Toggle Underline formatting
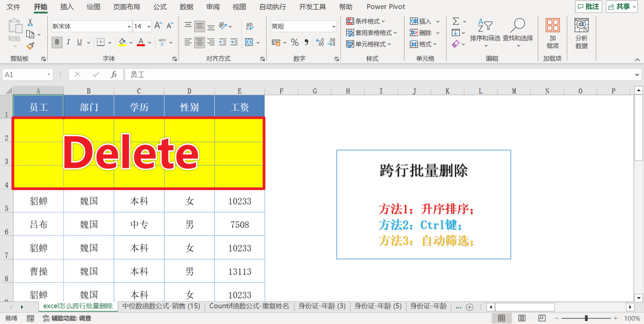The height and width of the screenshot is (324, 644). tap(79, 42)
